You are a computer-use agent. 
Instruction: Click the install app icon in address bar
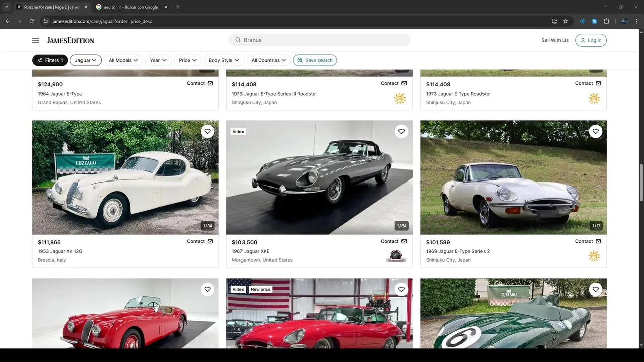tap(554, 21)
